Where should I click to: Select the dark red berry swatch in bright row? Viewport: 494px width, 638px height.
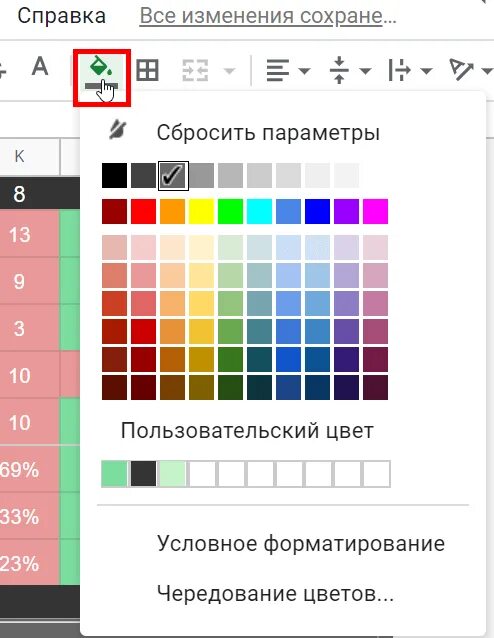[x=114, y=211]
